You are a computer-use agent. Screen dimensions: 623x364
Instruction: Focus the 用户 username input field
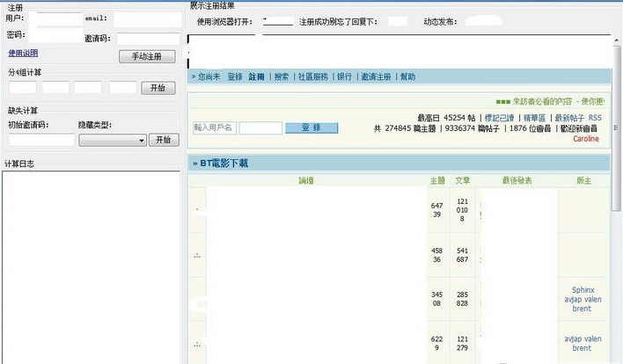59,18
